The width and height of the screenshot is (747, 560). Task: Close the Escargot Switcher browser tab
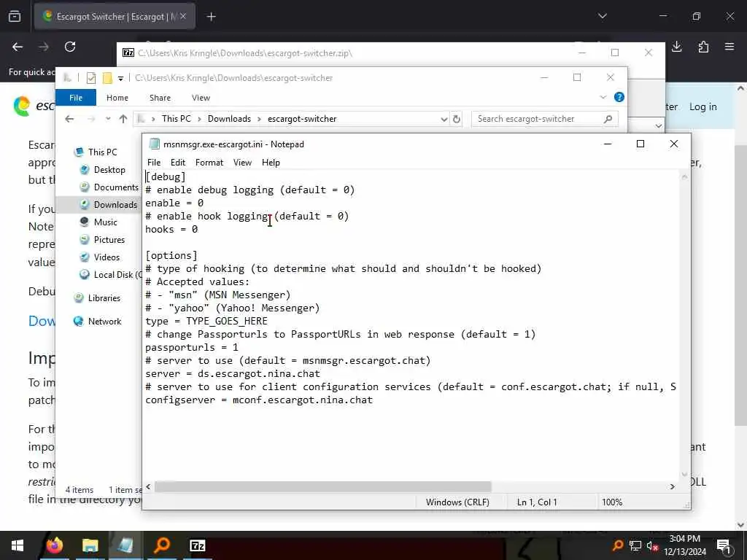tap(183, 16)
